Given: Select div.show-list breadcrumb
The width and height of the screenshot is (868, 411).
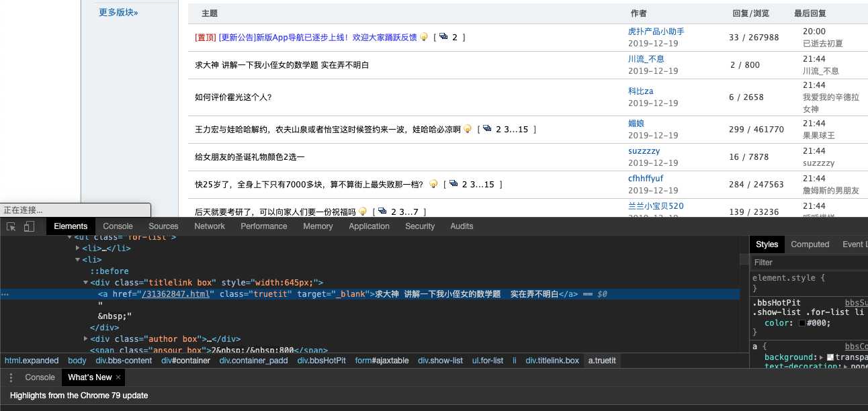Looking at the screenshot, I should [x=440, y=361].
